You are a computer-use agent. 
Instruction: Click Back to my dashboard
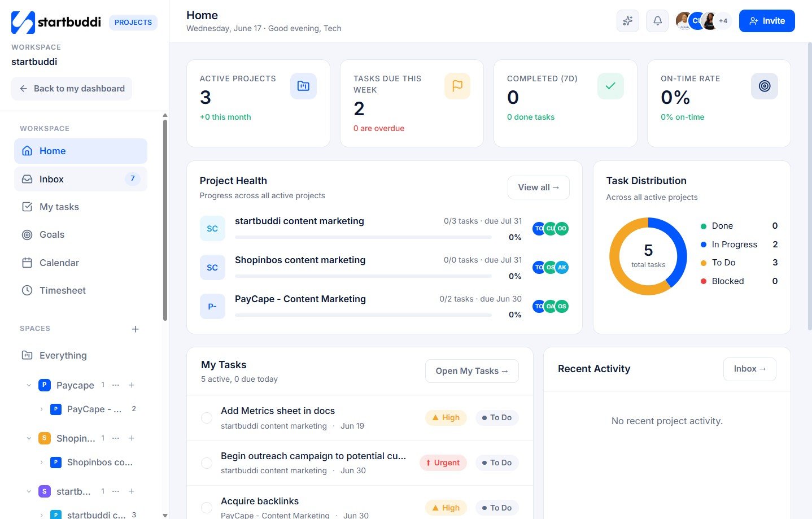(72, 89)
